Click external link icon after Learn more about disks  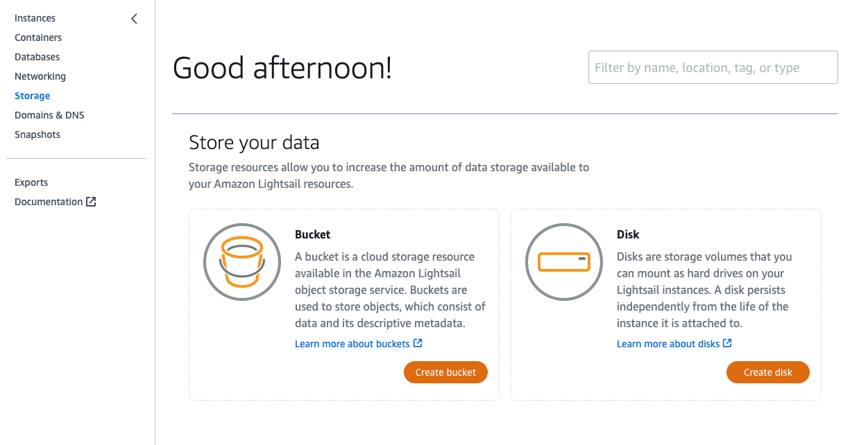tap(727, 343)
